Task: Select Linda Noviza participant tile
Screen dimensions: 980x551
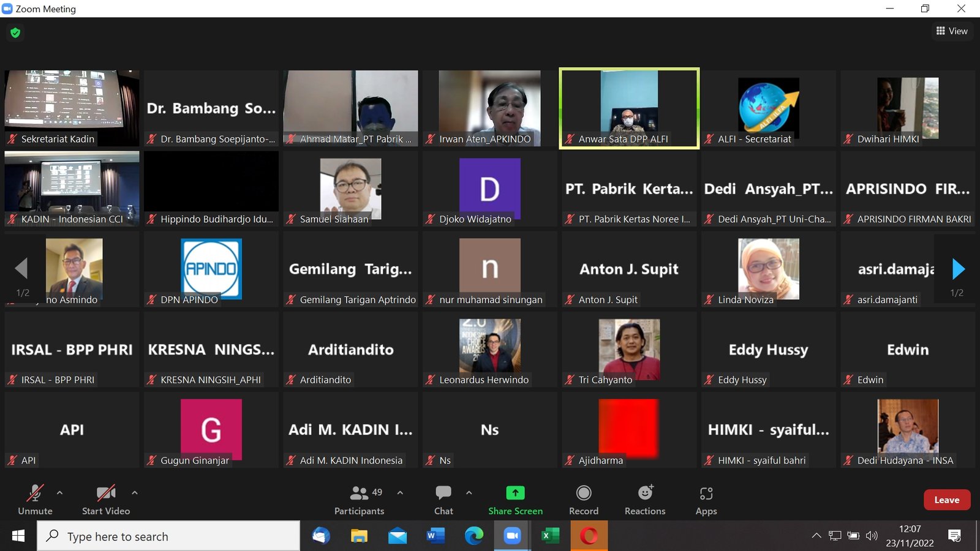Action: tap(769, 269)
